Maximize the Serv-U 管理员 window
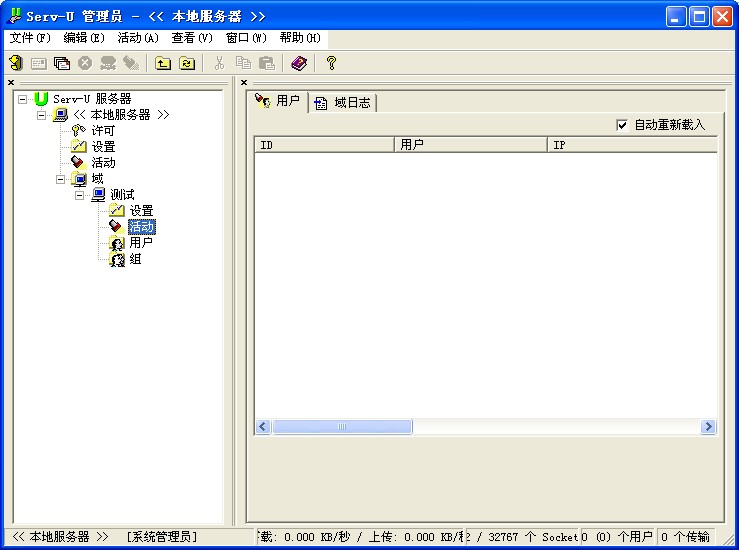 (x=699, y=17)
